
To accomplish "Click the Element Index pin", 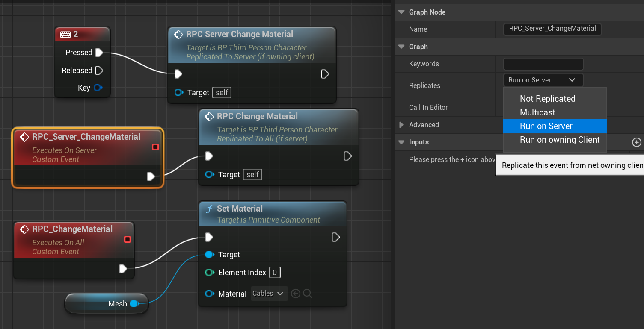I will click(x=209, y=273).
